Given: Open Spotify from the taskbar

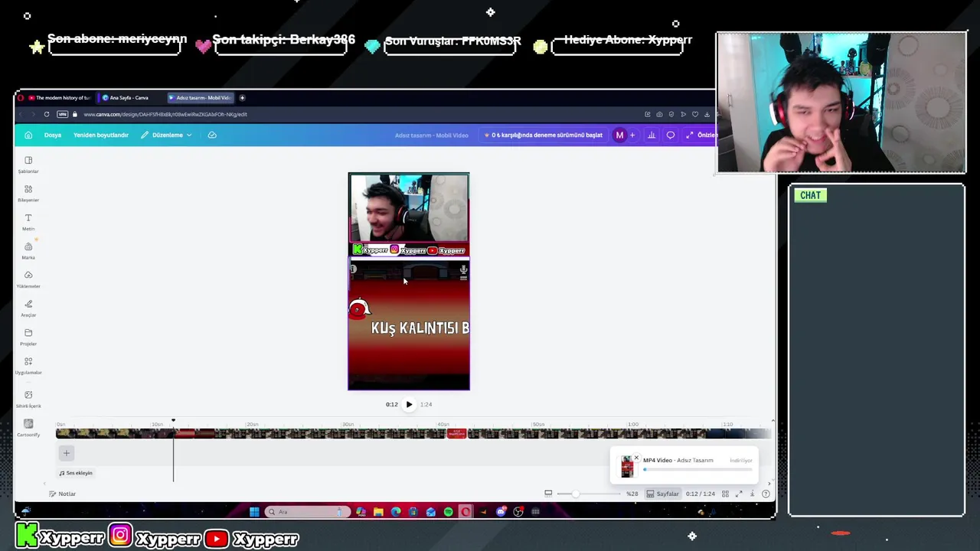Looking at the screenshot, I should 448,511.
